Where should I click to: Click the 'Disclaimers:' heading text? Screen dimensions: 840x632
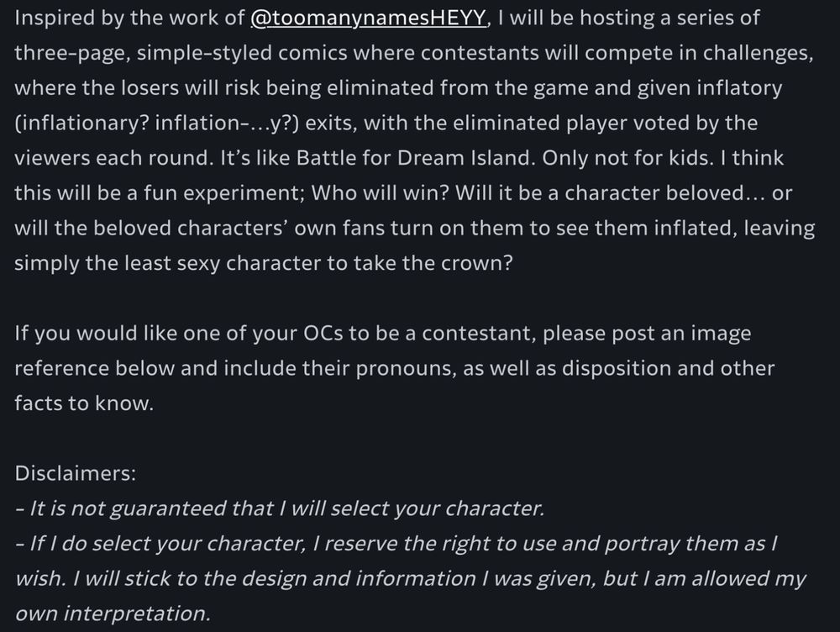[x=76, y=473]
